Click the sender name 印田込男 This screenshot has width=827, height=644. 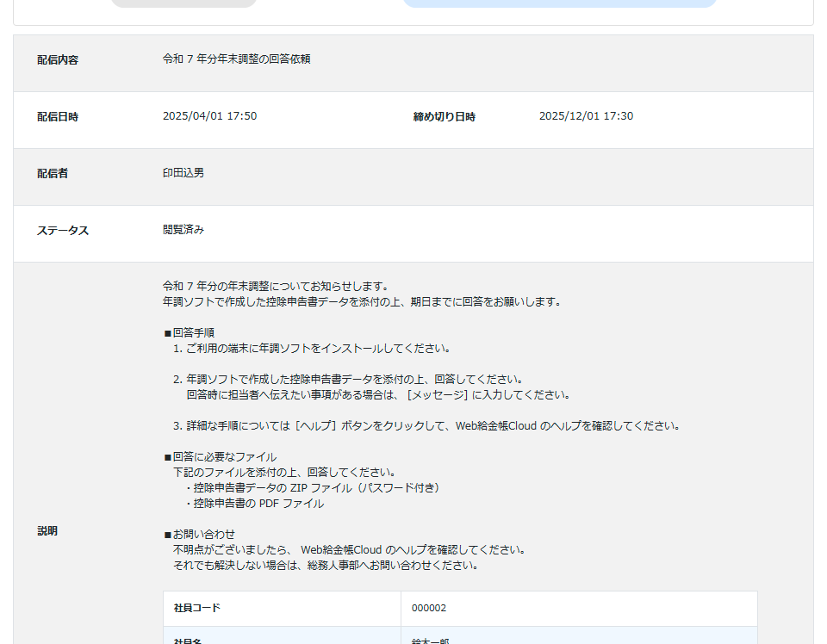[x=183, y=173]
